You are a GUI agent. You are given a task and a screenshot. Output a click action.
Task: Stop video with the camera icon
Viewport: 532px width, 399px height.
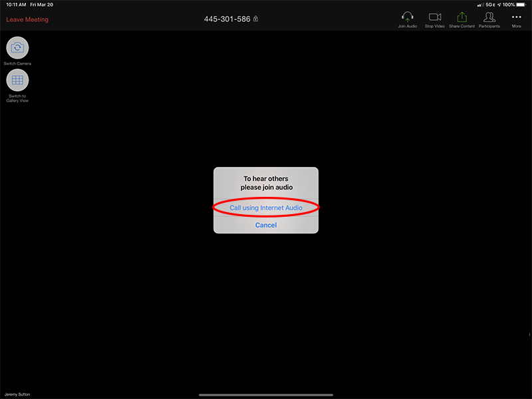(435, 17)
